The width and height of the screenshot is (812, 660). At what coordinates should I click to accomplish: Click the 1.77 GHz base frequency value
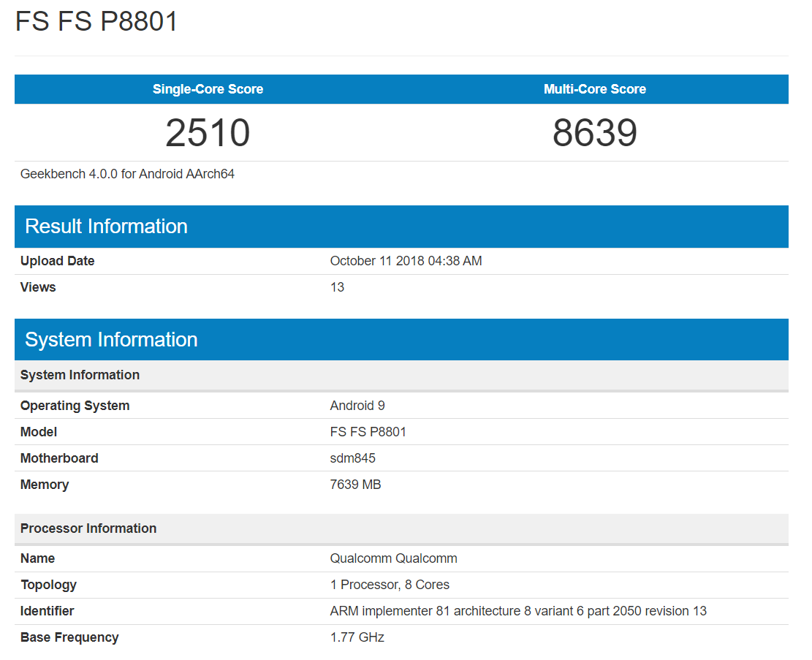[357, 637]
